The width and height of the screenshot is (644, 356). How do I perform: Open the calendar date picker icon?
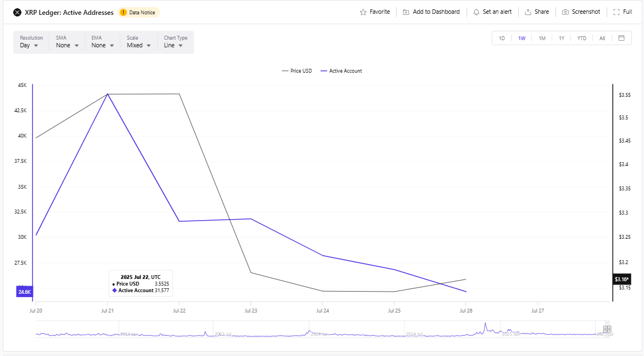click(x=621, y=38)
